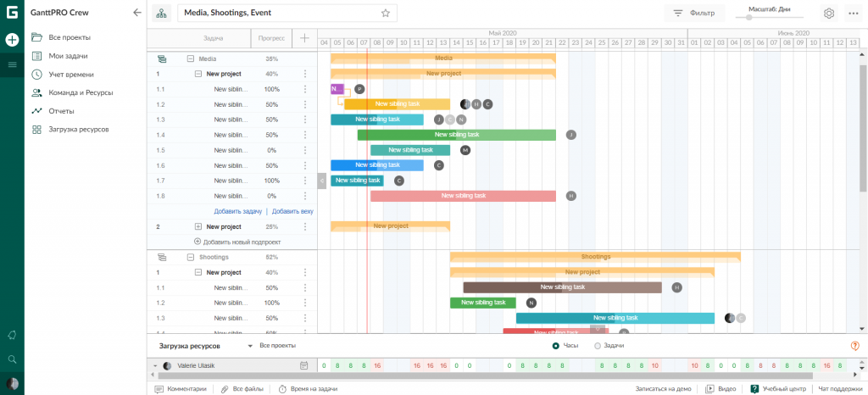Open the settings gear icon
This screenshot has width=868, height=395.
pos(829,14)
